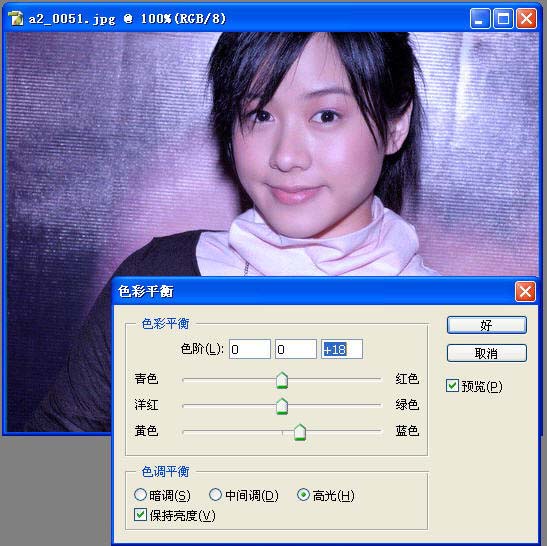Select the 暗调(S) shadows radio button
The width and height of the screenshot is (547, 546).
coord(140,494)
